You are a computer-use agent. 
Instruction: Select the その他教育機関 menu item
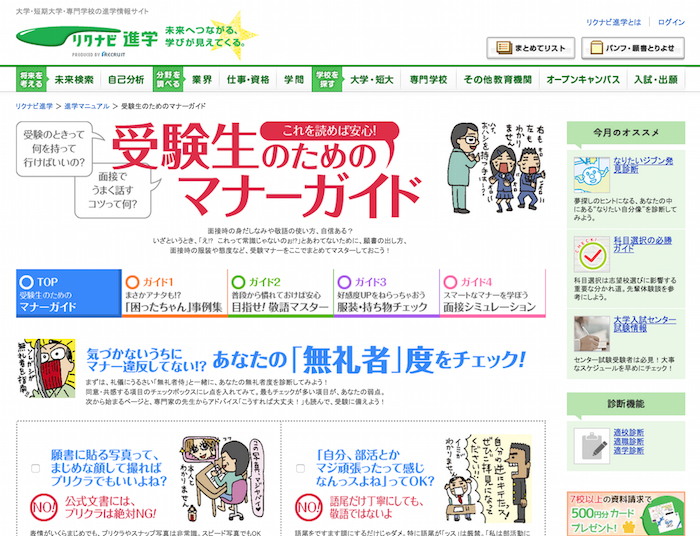pyautogui.click(x=498, y=80)
